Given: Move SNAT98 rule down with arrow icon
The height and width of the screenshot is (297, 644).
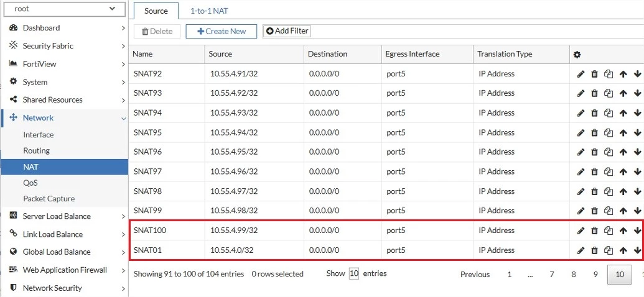Looking at the screenshot, I should click(637, 191).
